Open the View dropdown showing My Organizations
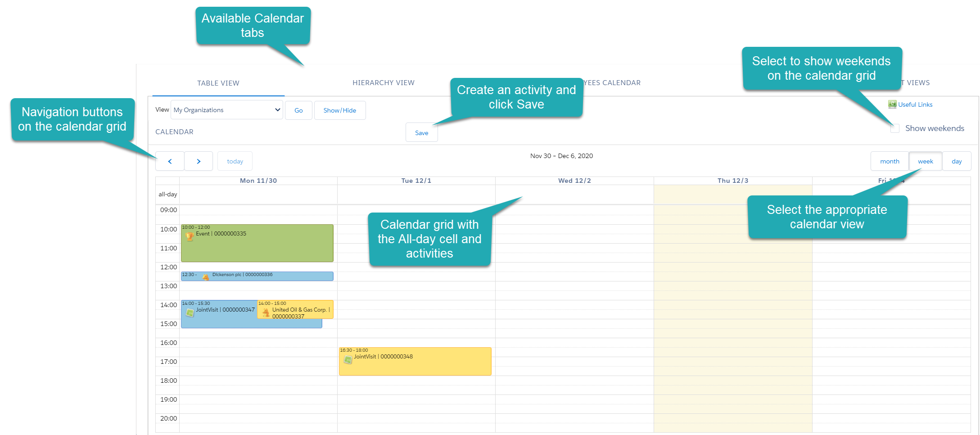The image size is (980, 435). 226,109
